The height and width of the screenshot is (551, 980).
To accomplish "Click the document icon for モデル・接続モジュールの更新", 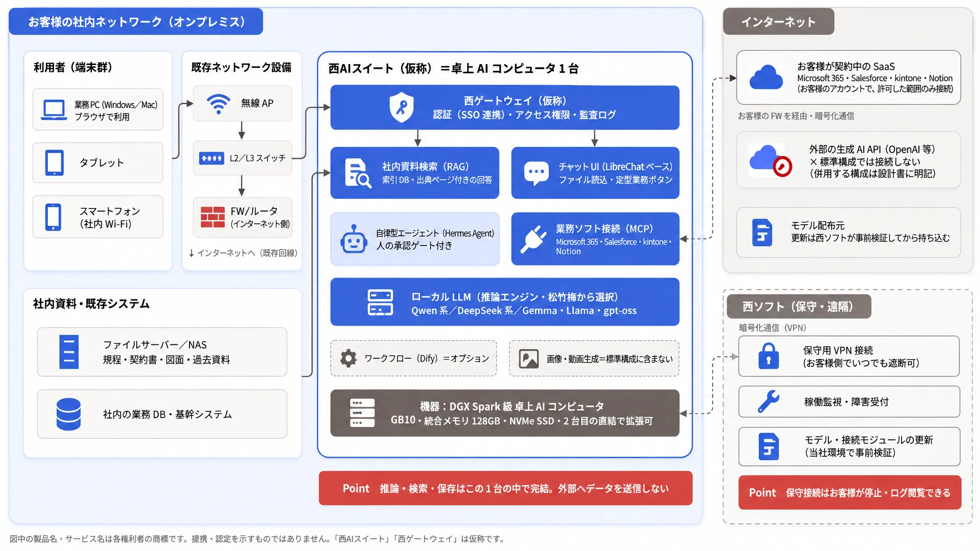I will pos(768,447).
